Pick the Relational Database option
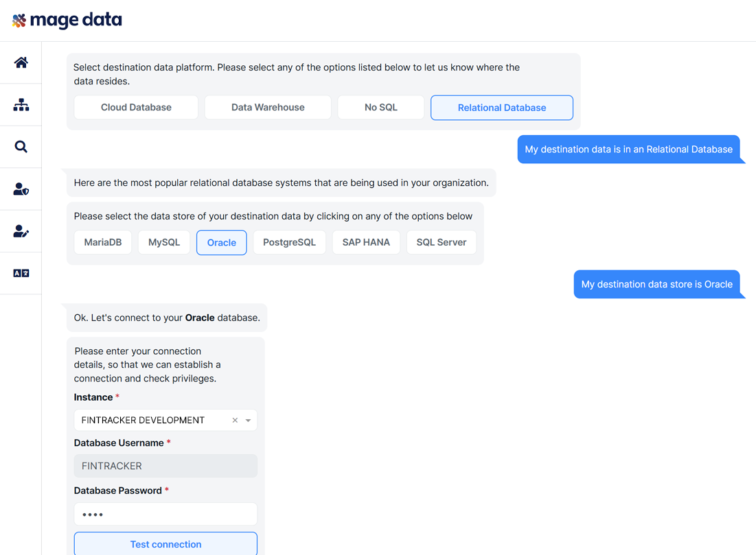This screenshot has height=555, width=756. pos(501,108)
